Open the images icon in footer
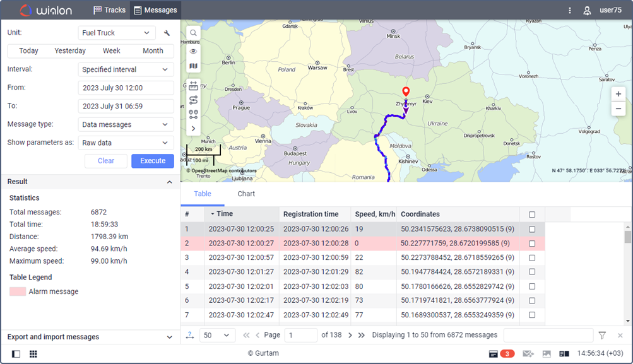 547,354
